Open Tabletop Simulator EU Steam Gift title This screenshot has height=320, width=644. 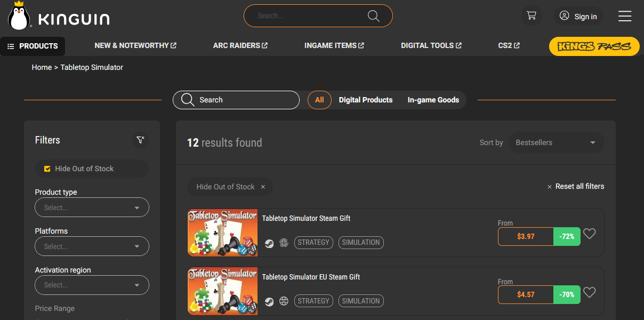pyautogui.click(x=311, y=277)
